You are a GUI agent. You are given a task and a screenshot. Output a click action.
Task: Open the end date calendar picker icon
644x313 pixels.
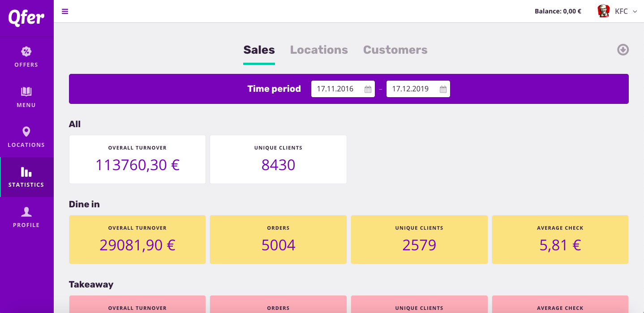click(x=443, y=89)
